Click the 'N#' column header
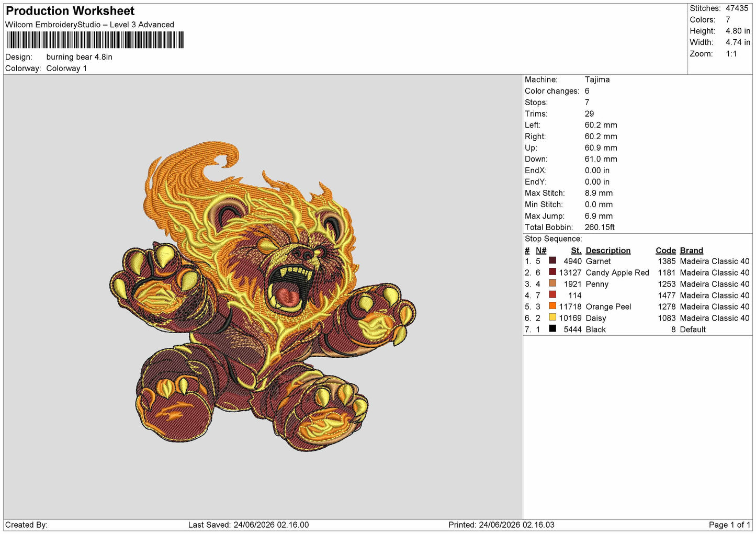Image resolution: width=756 pixels, height=534 pixels. [x=541, y=251]
